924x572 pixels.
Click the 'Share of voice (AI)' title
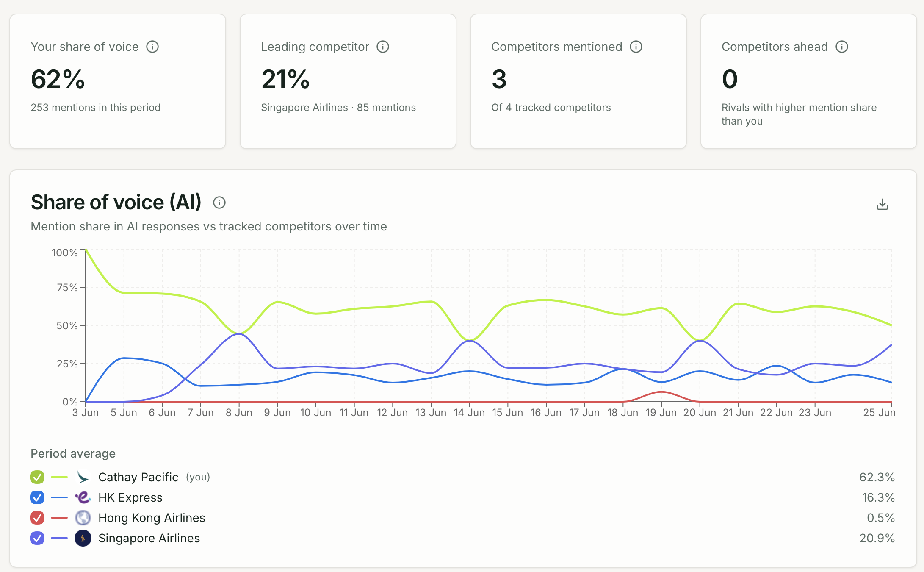[x=116, y=202]
